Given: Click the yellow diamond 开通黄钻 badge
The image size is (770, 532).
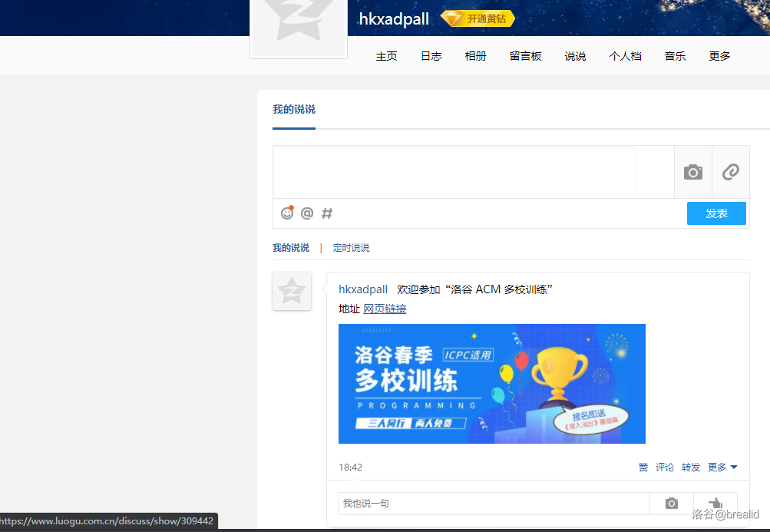Looking at the screenshot, I should 478,18.
